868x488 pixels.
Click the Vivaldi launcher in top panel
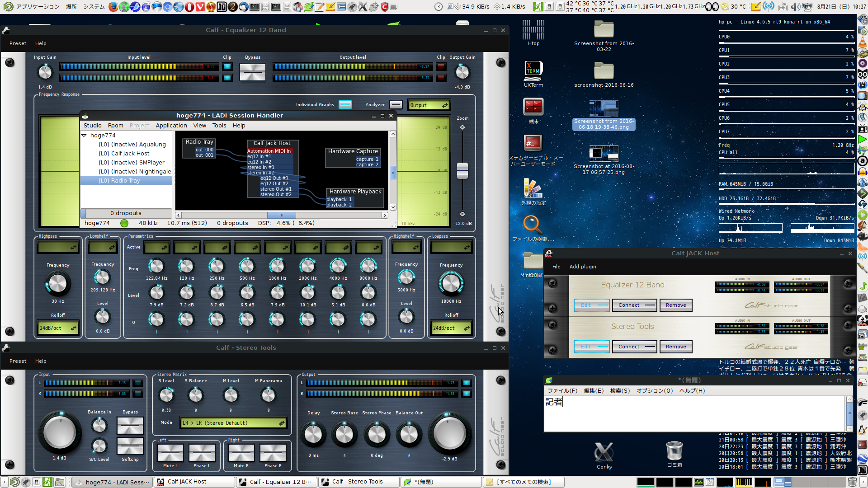point(200,6)
